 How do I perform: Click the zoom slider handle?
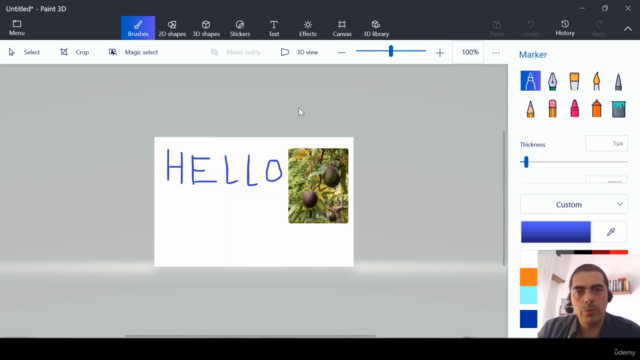[x=391, y=51]
